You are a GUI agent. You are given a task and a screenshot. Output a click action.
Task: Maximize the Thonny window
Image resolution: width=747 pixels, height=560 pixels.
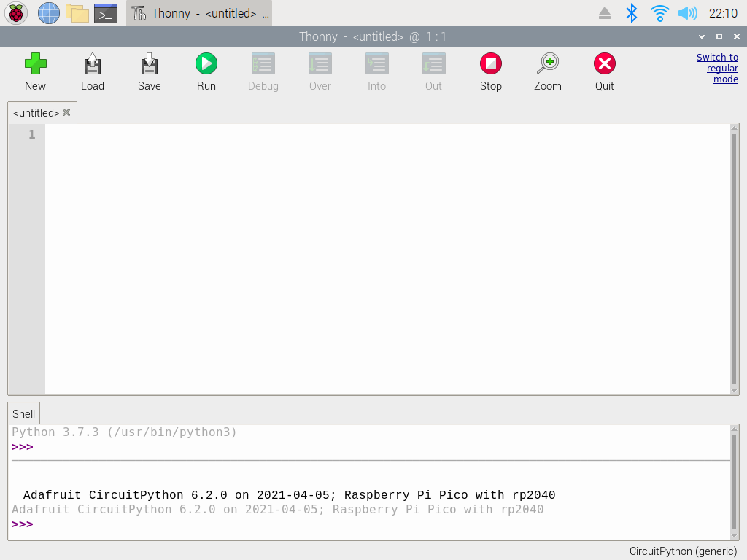pyautogui.click(x=719, y=36)
